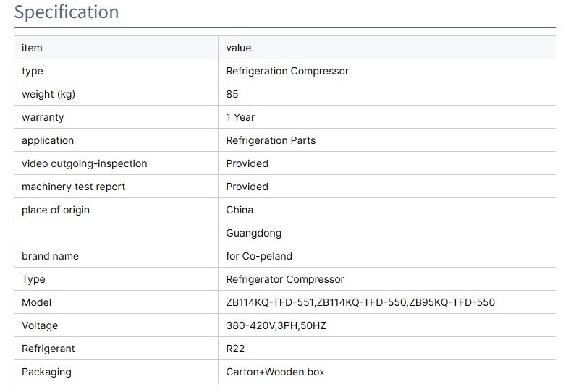Screen dimensions: 563x392
Task: Select the 'Refrigerator Compressor' value
Action: (285, 279)
